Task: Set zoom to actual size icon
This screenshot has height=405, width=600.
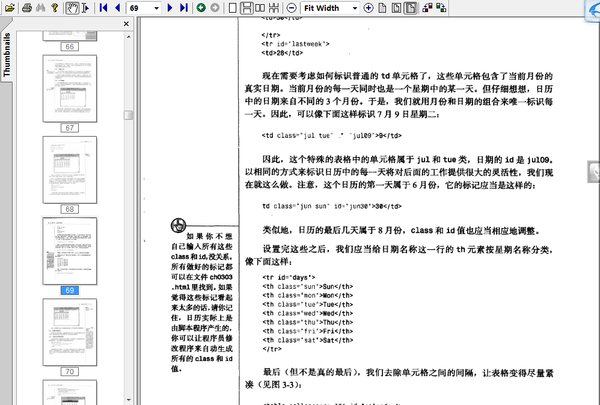Action: click(382, 8)
